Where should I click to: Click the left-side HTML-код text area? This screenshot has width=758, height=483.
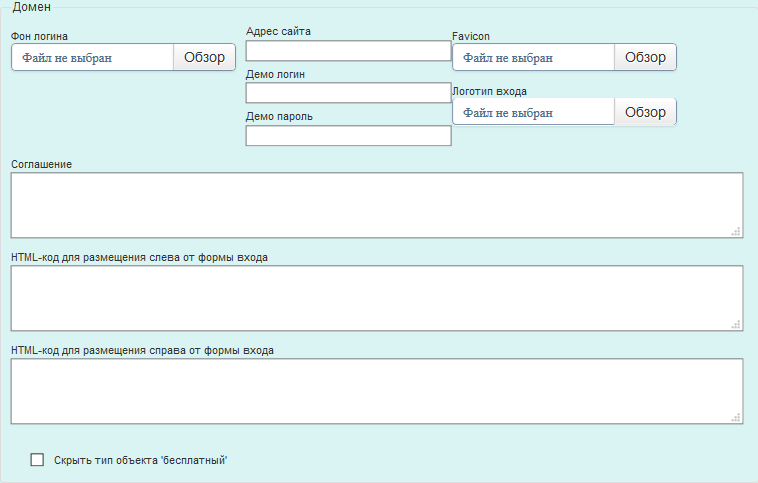coord(376,298)
